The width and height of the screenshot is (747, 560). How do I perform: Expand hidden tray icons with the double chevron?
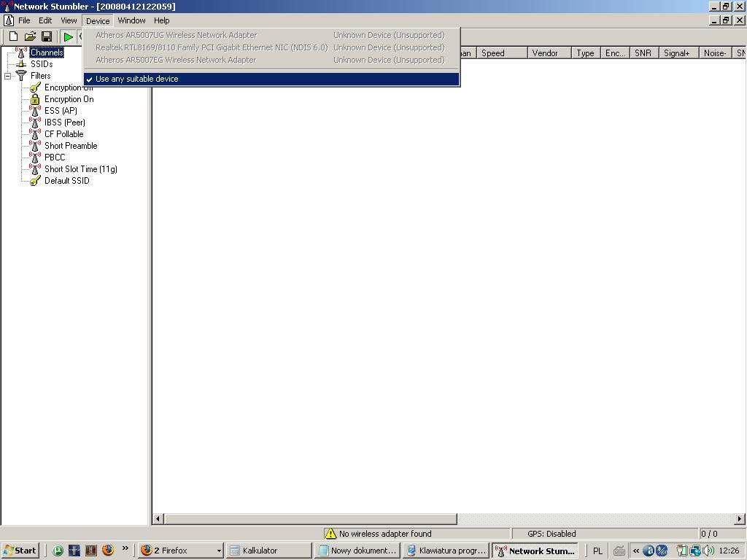(x=636, y=551)
